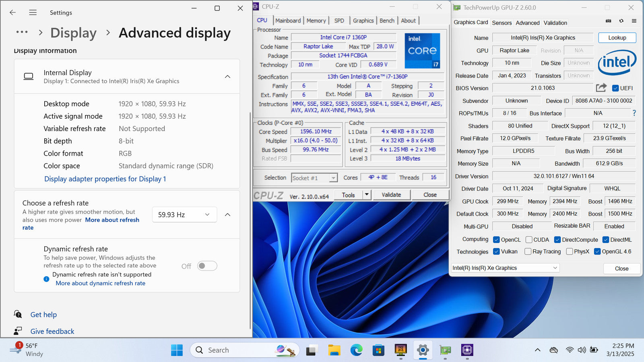Open Microsoft Edge in the taskbar

(356, 350)
